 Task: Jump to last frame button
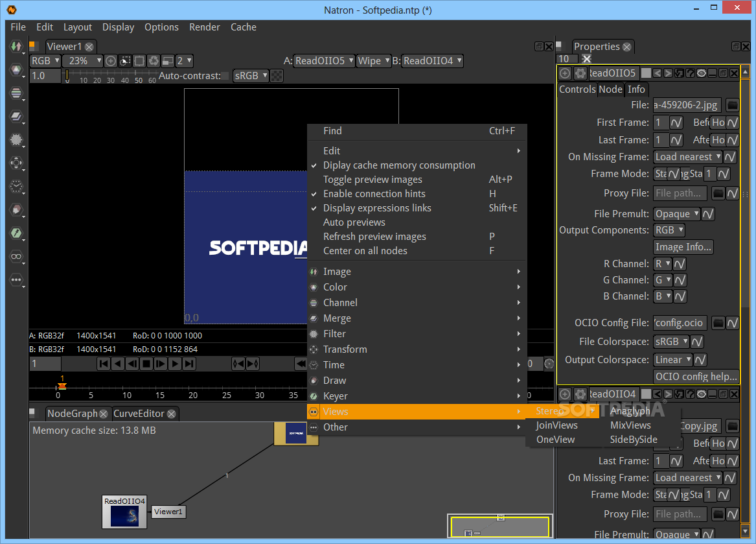[189, 364]
